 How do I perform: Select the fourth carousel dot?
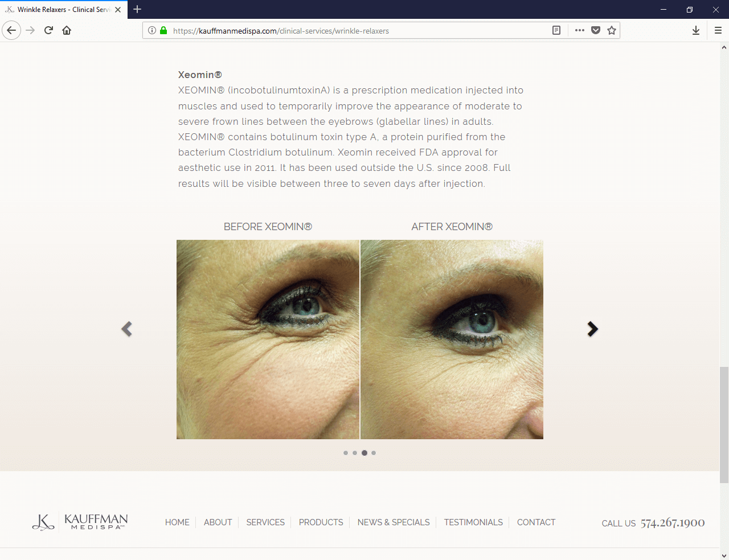[x=374, y=453]
